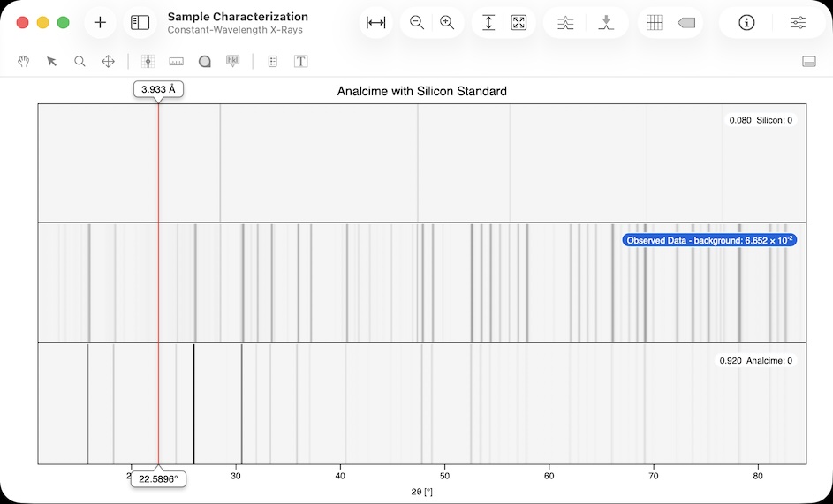Select the text annotation tool
The width and height of the screenshot is (833, 504).
(x=301, y=62)
